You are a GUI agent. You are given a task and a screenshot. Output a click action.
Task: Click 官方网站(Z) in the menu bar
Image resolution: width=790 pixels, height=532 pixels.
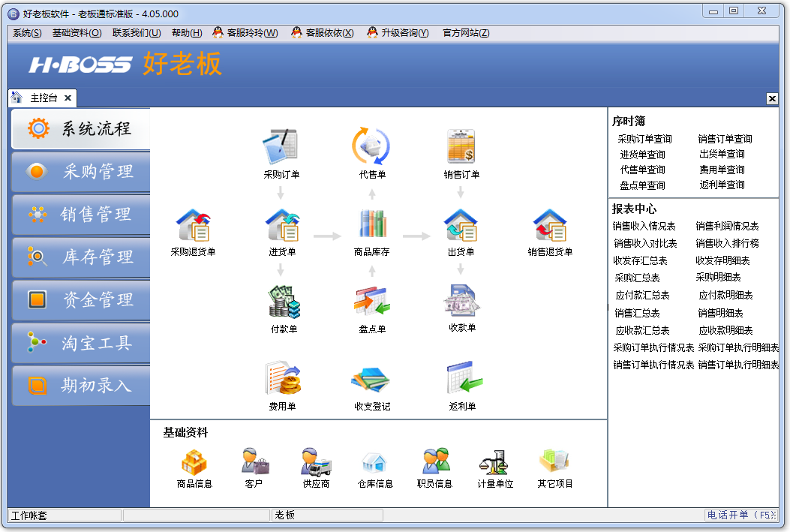point(466,33)
